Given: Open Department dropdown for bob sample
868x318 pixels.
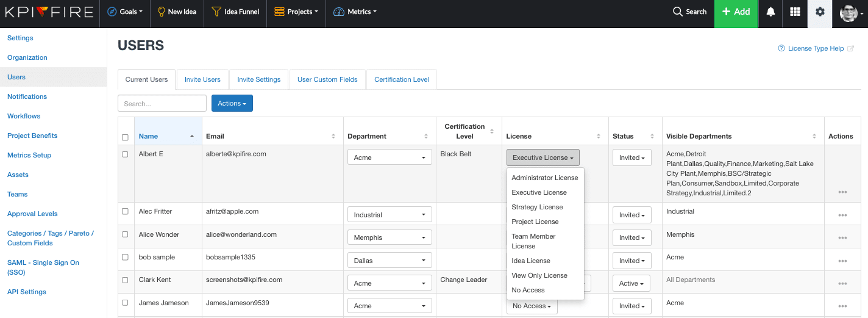Looking at the screenshot, I should (390, 261).
